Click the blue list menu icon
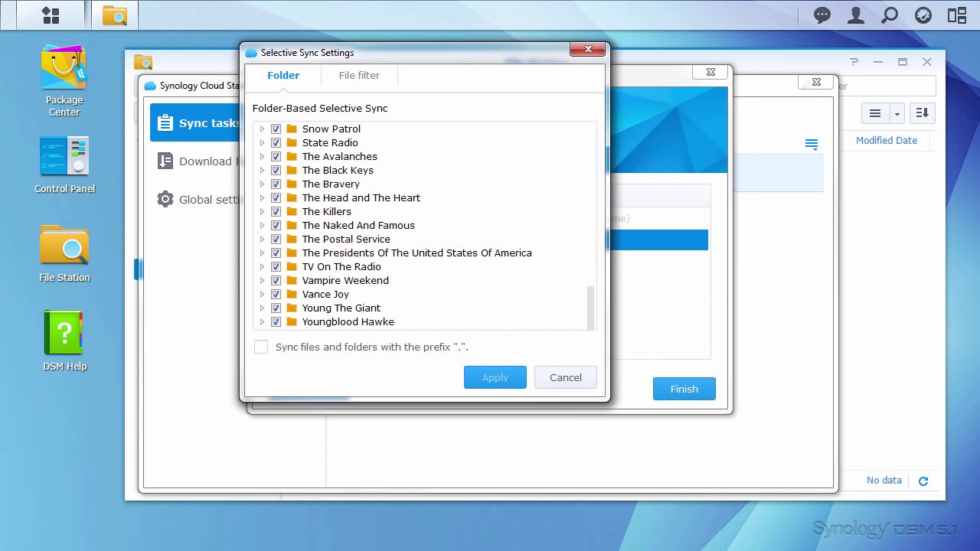 (x=812, y=144)
